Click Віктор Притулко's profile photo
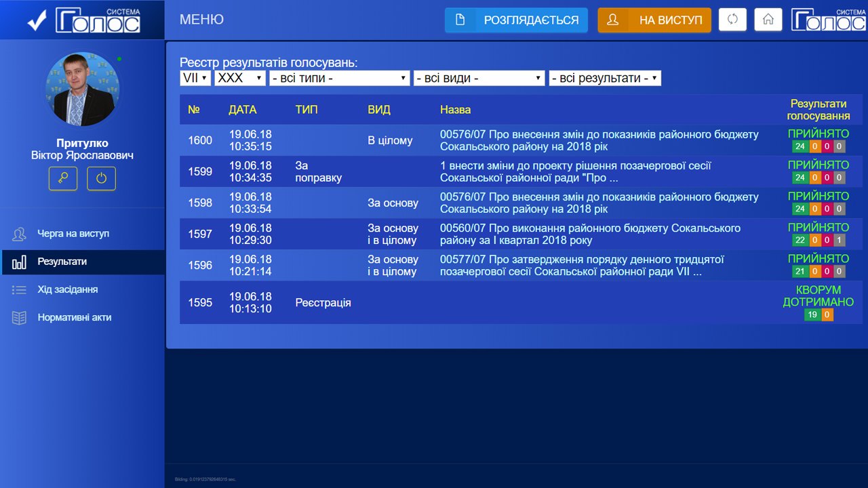 pyautogui.click(x=82, y=89)
